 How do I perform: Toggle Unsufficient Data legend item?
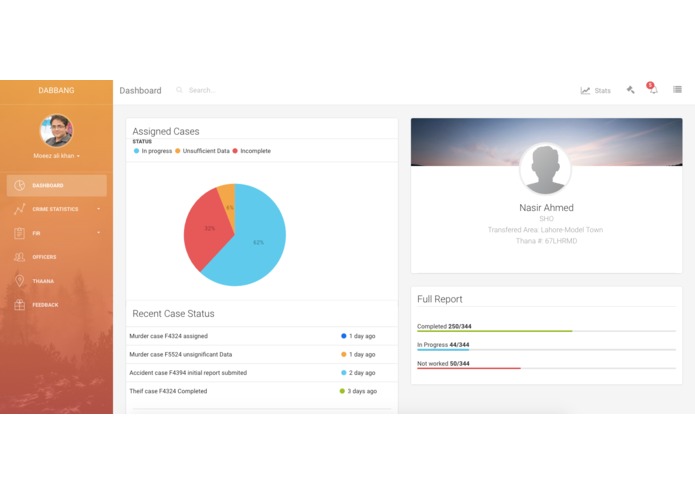pos(203,151)
